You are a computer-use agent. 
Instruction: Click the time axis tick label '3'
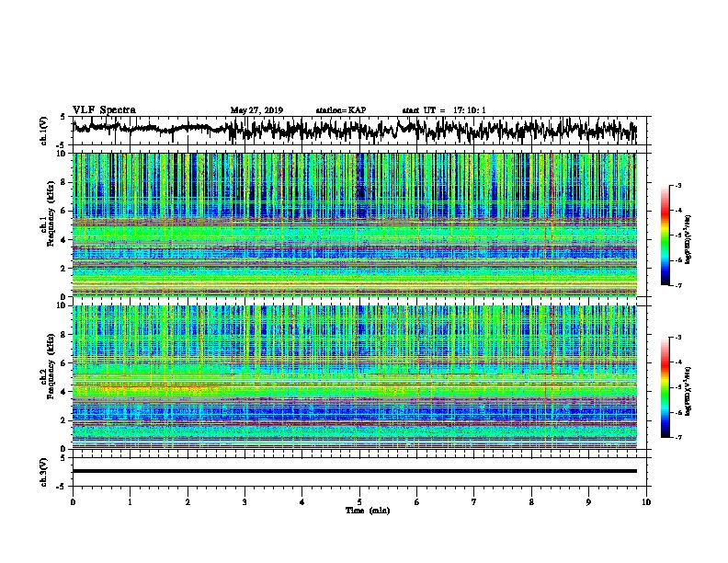245,502
